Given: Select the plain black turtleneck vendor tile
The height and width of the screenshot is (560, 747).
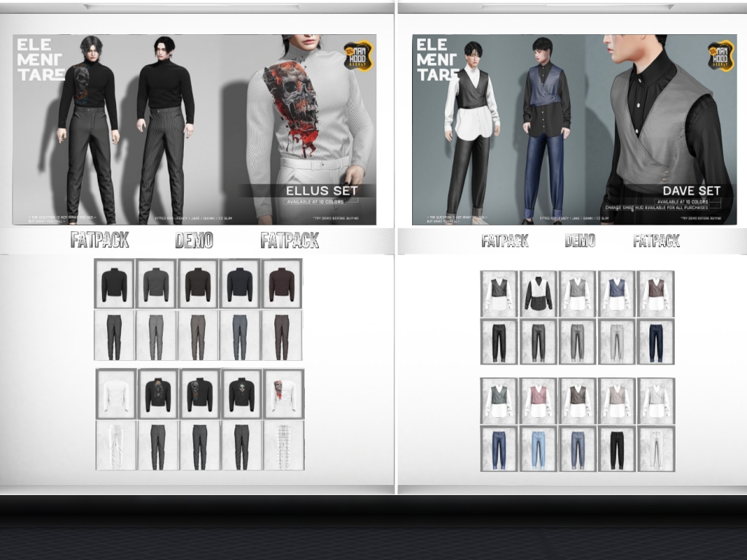Looking at the screenshot, I should [115, 284].
